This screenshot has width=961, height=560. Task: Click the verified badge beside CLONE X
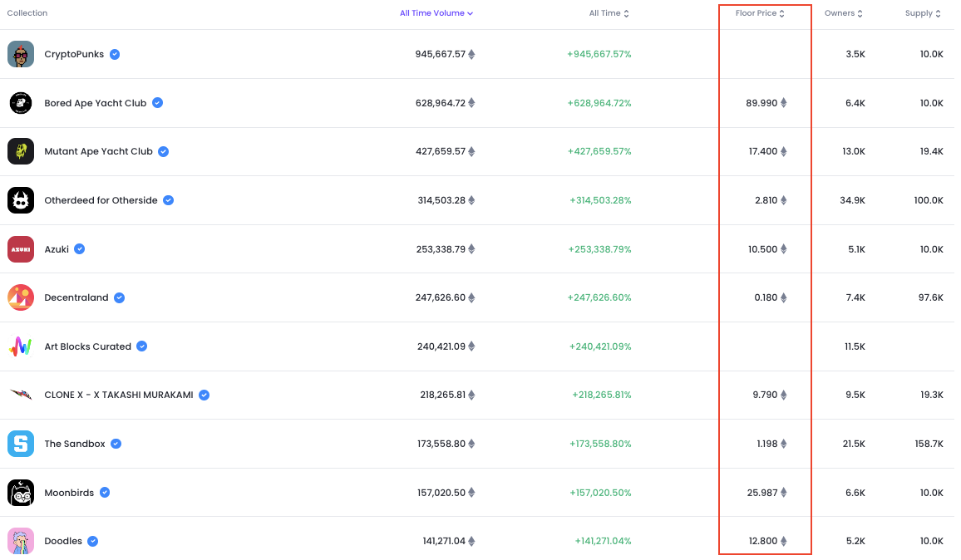tap(205, 395)
